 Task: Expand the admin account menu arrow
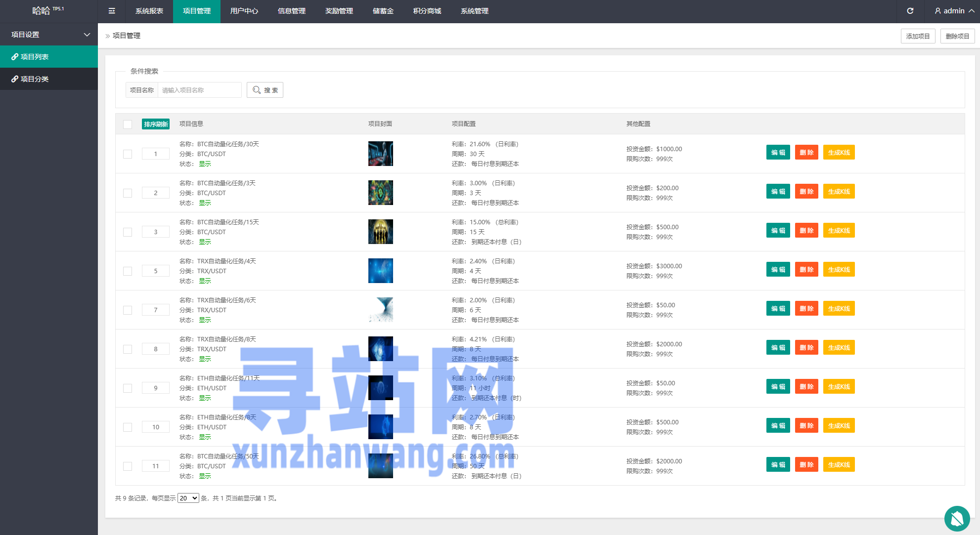pyautogui.click(x=972, y=11)
